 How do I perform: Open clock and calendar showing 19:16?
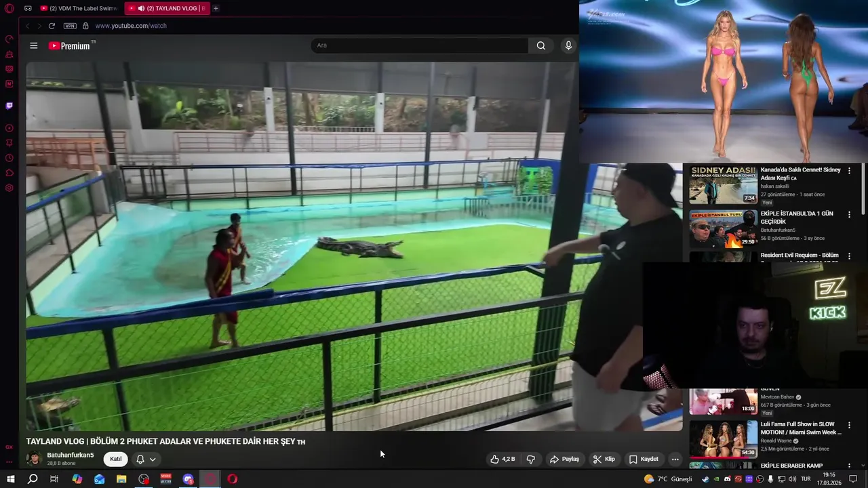coord(829,479)
